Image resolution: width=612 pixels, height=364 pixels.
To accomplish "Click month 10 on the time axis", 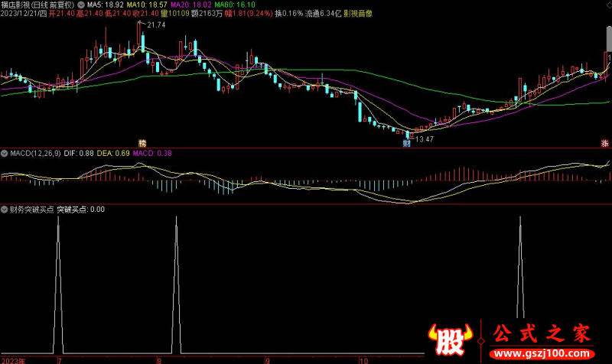I will pyautogui.click(x=364, y=360).
